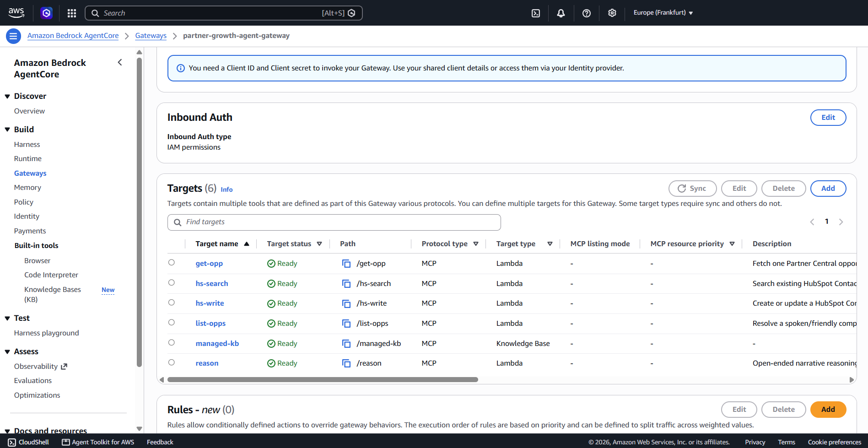Open Harness in the sidebar
The width and height of the screenshot is (868, 448).
point(27,145)
